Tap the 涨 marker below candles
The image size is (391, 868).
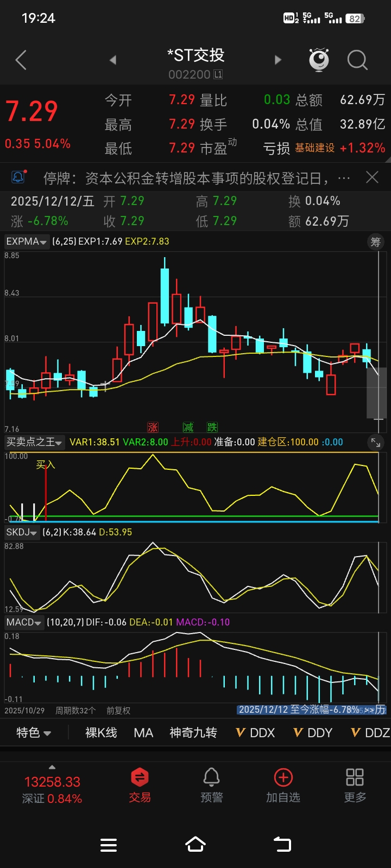(153, 427)
